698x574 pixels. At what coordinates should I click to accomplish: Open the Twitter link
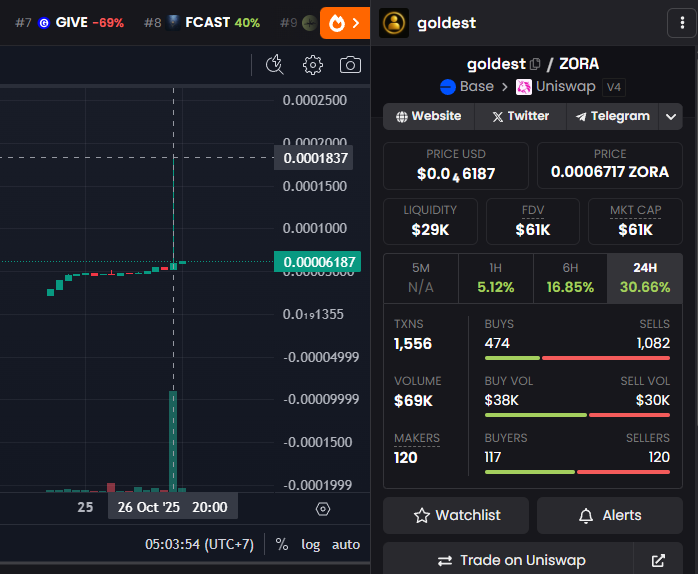520,116
